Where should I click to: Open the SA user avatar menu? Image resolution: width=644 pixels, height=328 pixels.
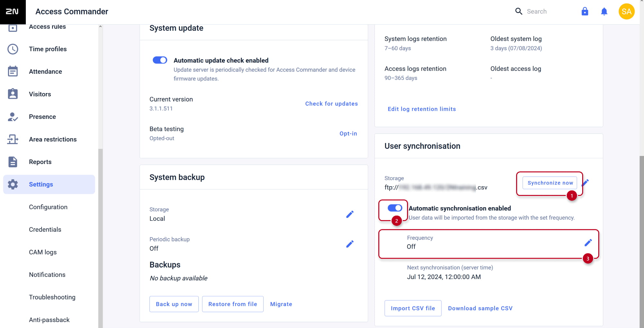pyautogui.click(x=626, y=12)
